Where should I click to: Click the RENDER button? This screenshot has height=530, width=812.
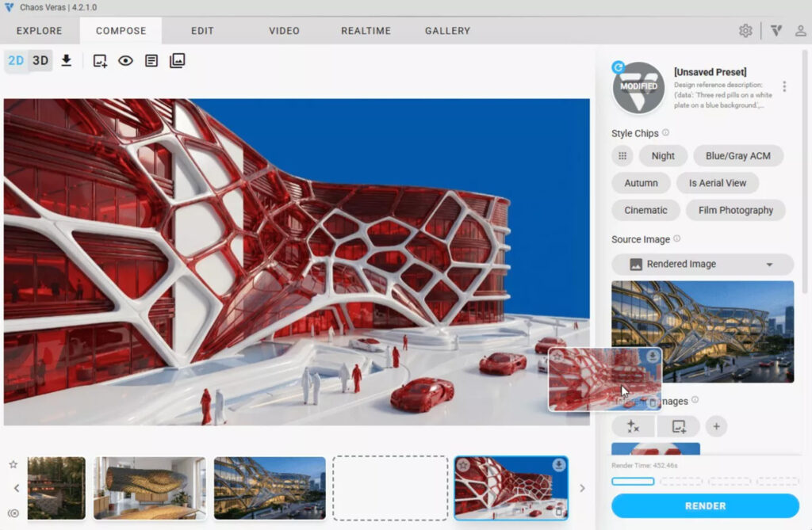704,506
